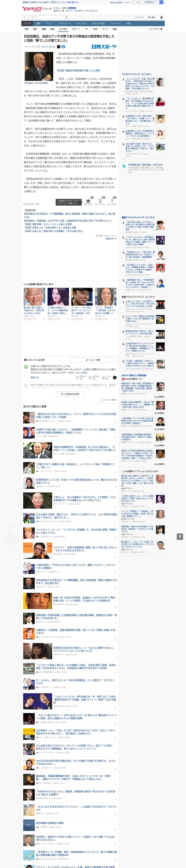186x868 pixels.
Task: Click the search magnifier icon beside keyword field
Action: coord(66,18)
